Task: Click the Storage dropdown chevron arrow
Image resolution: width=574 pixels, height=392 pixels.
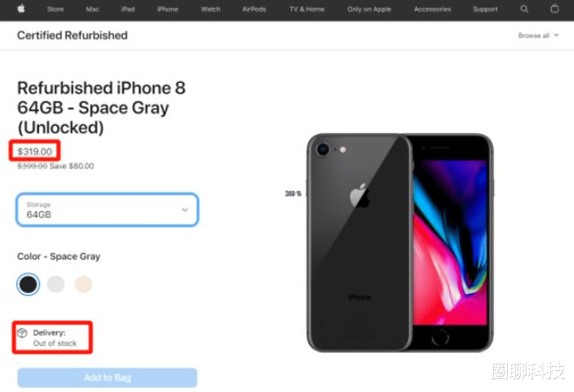Action: pyautogui.click(x=185, y=210)
